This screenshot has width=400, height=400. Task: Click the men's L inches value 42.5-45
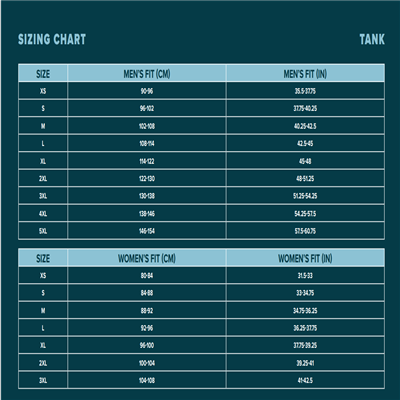(305, 143)
